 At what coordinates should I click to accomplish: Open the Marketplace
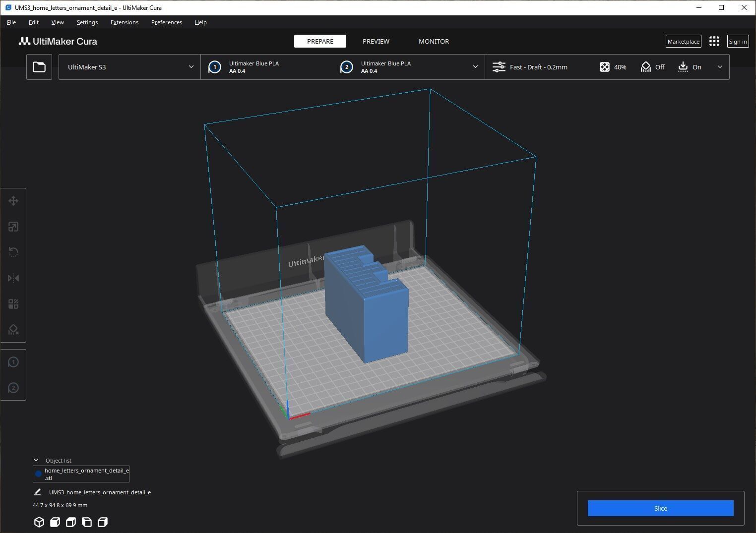pyautogui.click(x=684, y=42)
